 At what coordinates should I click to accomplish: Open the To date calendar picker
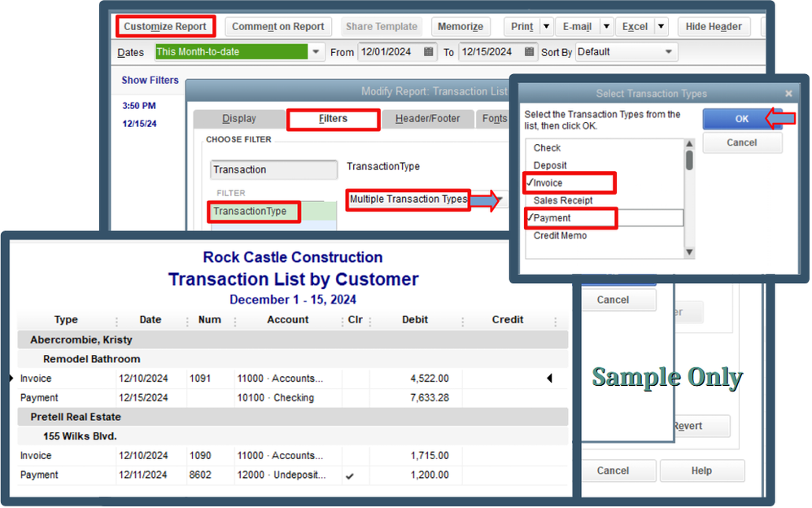coord(529,52)
